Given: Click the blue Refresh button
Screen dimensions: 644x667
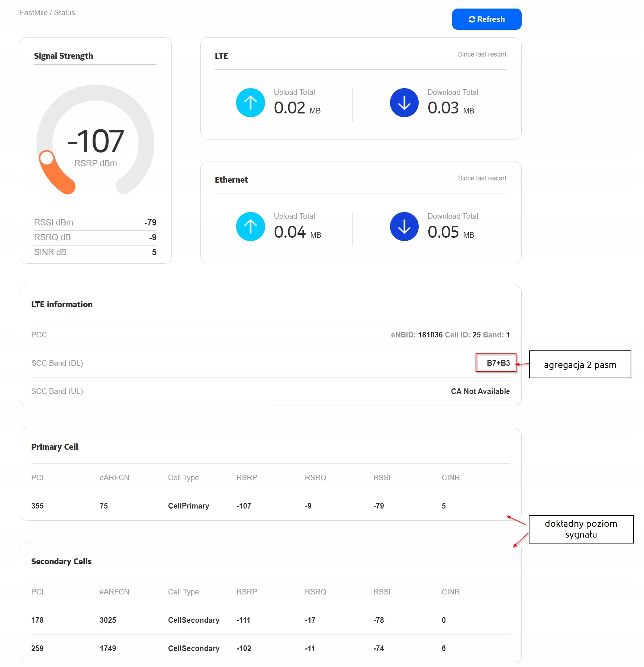Looking at the screenshot, I should pos(486,19).
